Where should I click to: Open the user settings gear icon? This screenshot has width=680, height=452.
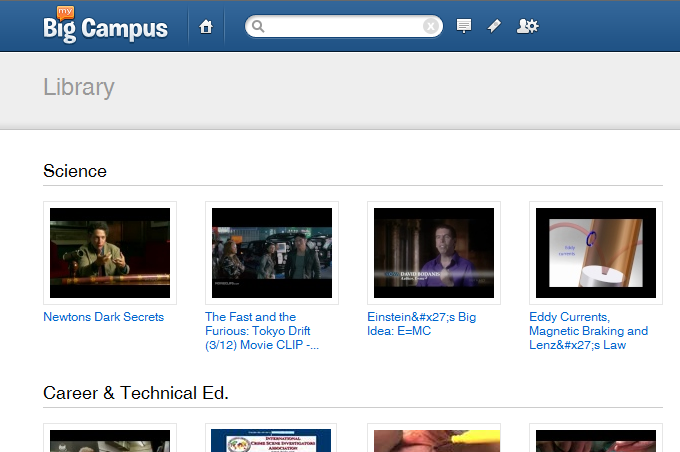coord(528,26)
